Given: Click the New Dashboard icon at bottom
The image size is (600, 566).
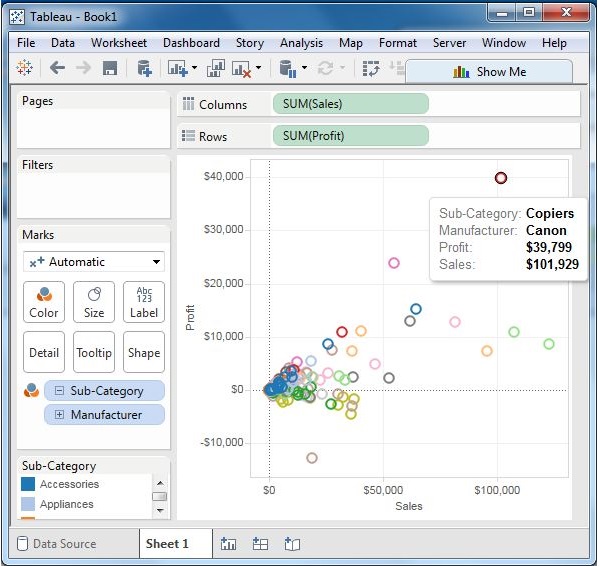Looking at the screenshot, I should (x=260, y=544).
